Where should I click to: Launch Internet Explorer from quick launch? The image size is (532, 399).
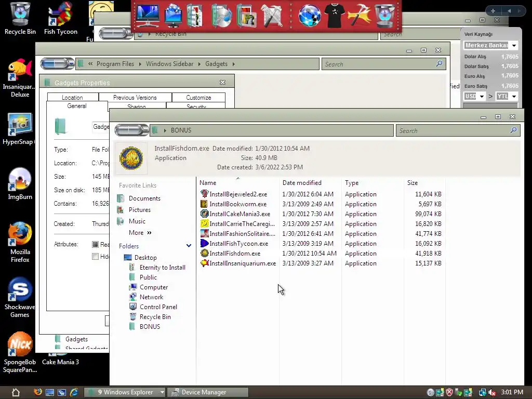tap(74, 392)
